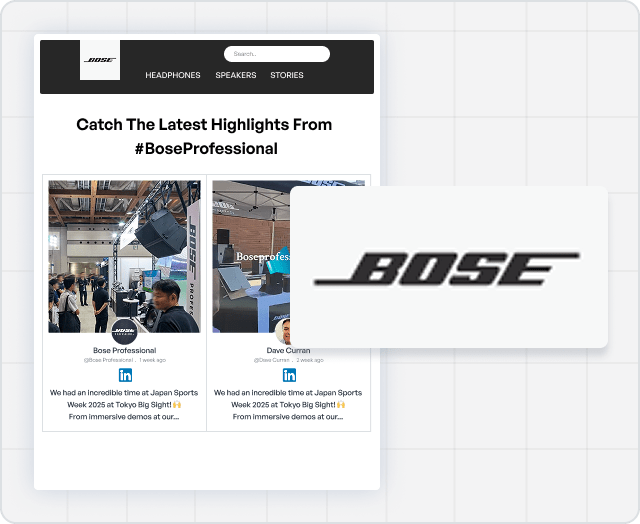Open the HEADPHONES menu item
The width and height of the screenshot is (640, 524).
point(173,75)
